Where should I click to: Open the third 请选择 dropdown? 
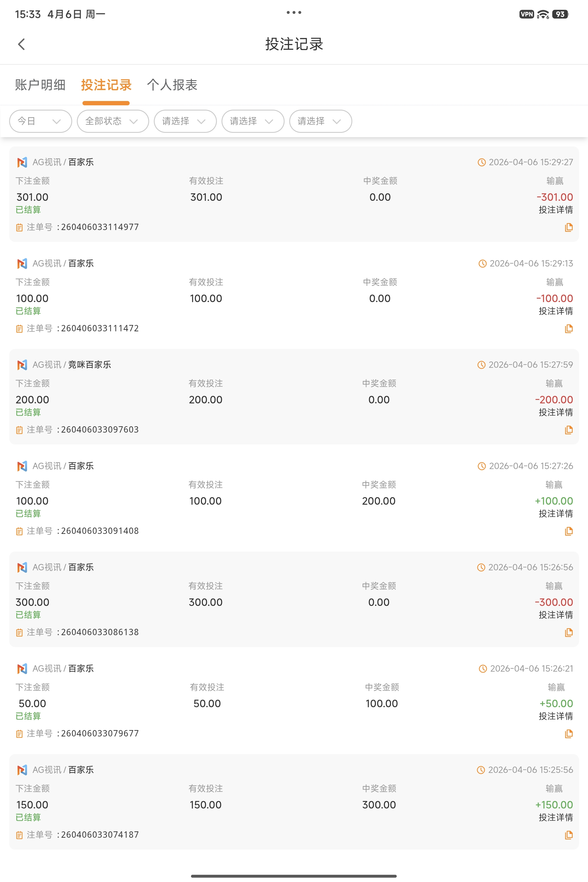coord(320,121)
